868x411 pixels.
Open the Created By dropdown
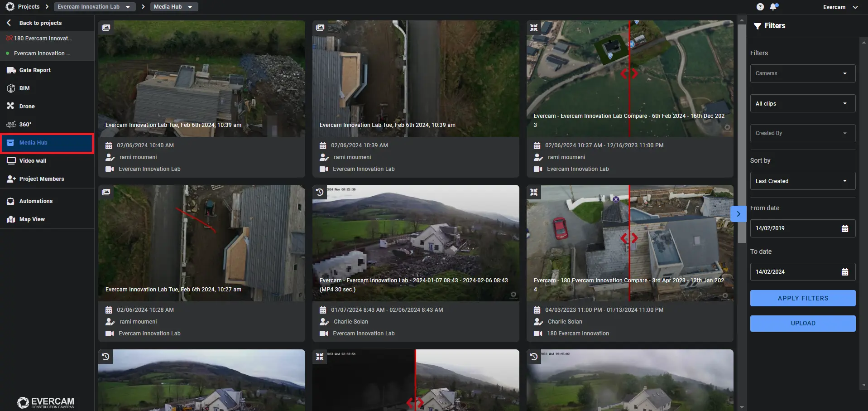802,133
